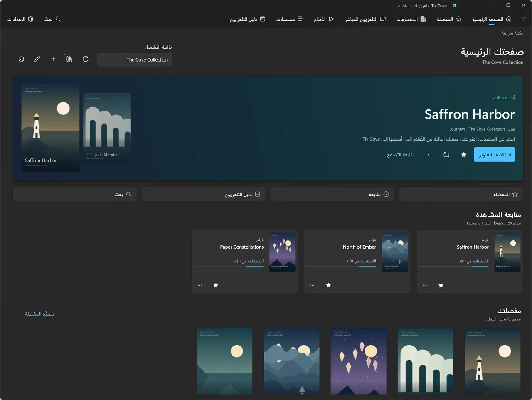Edit the playlist using the pencil icon
532x400 pixels.
coord(37,59)
